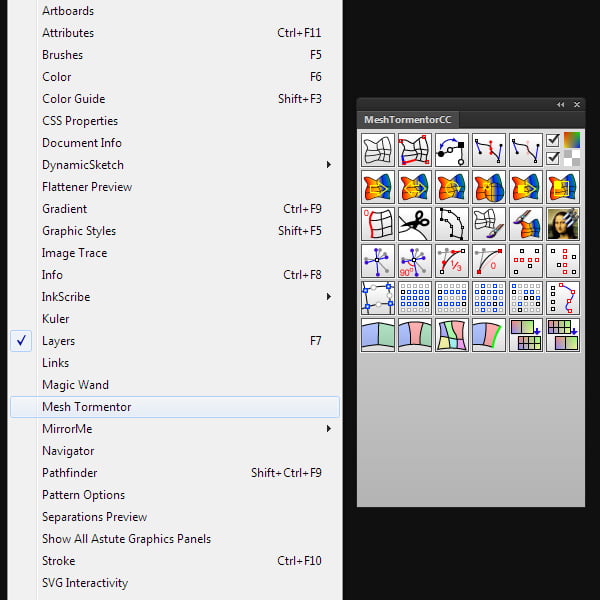
Task: Click the Ctrl+F11 shortcut beside Attributes
Action: coord(299,33)
